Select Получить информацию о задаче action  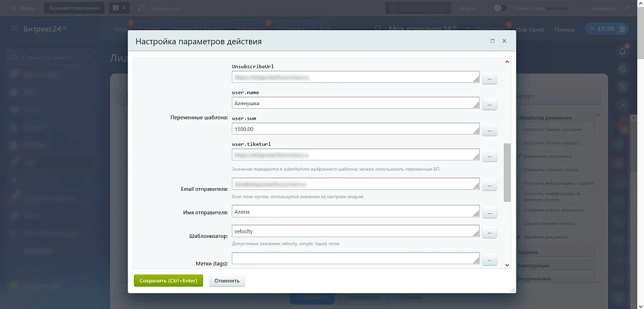[x=558, y=183]
